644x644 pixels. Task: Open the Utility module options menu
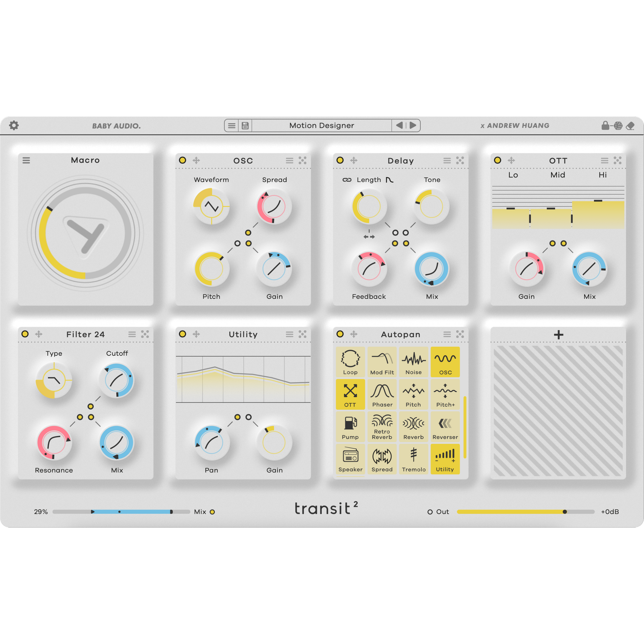(289, 334)
